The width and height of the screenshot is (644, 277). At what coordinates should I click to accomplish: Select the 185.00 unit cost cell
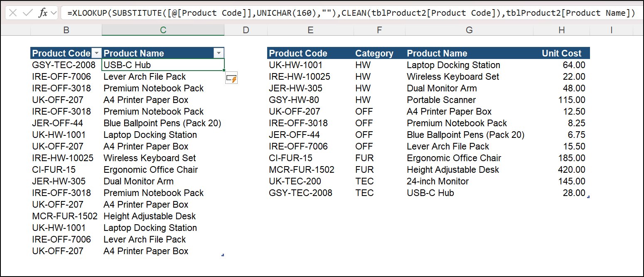(x=562, y=158)
